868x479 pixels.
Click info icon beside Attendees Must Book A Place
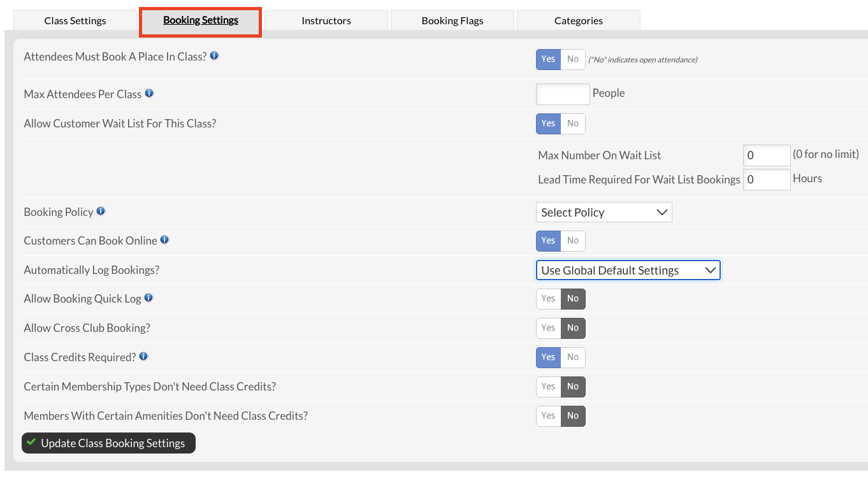[x=214, y=56]
